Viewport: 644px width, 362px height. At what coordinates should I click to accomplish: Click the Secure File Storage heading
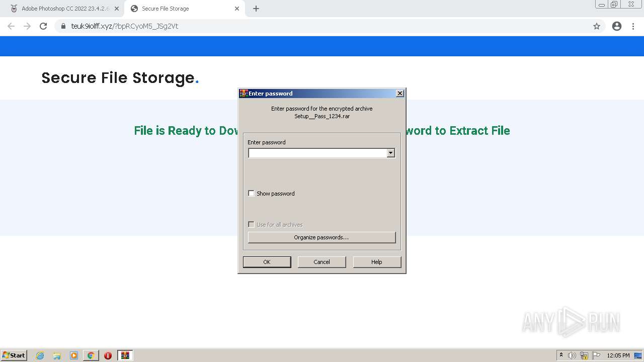pyautogui.click(x=120, y=78)
